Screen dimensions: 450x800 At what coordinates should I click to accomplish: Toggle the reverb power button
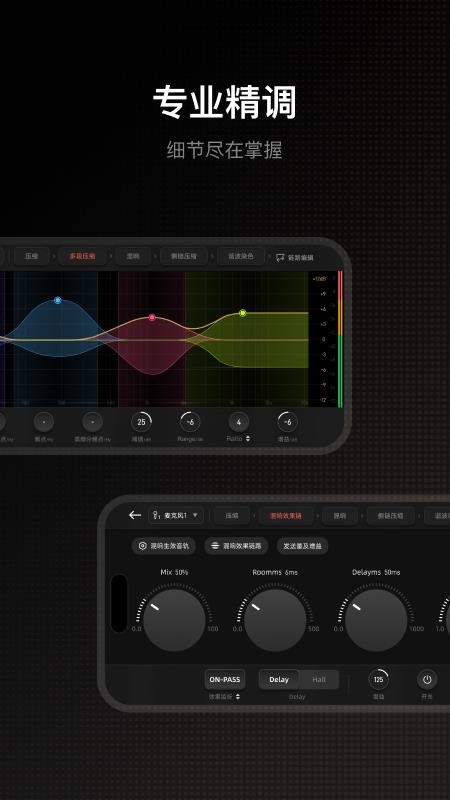click(x=427, y=680)
